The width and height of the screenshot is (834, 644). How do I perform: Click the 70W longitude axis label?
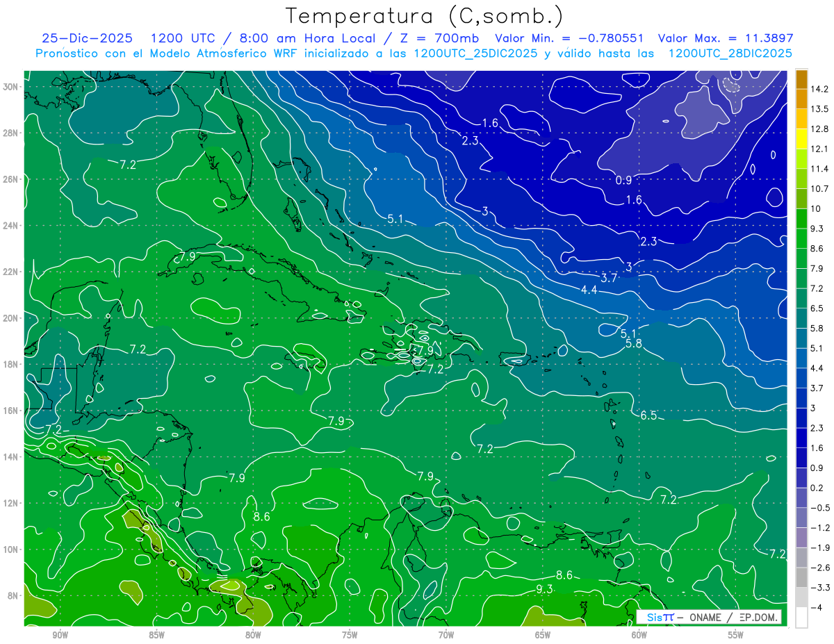click(x=446, y=635)
